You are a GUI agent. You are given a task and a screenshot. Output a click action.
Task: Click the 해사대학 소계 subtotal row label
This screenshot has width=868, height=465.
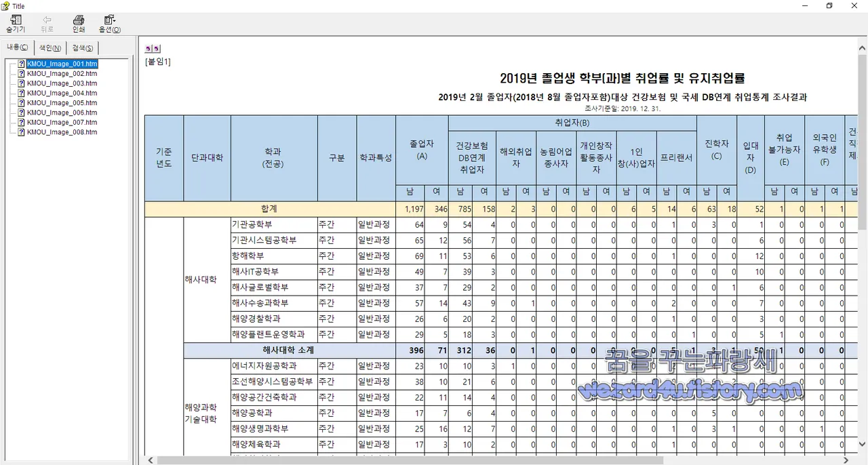coord(290,350)
